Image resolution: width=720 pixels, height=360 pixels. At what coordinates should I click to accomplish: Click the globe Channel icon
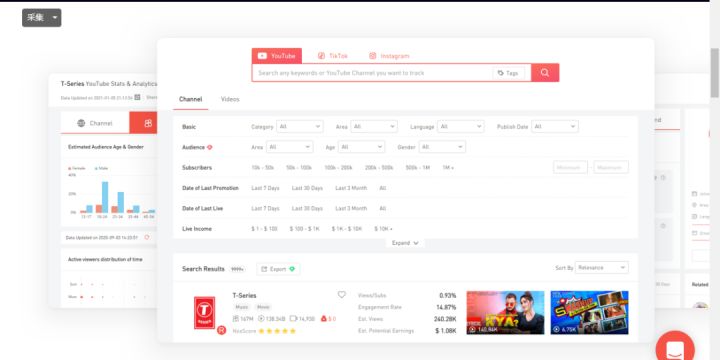[81, 123]
